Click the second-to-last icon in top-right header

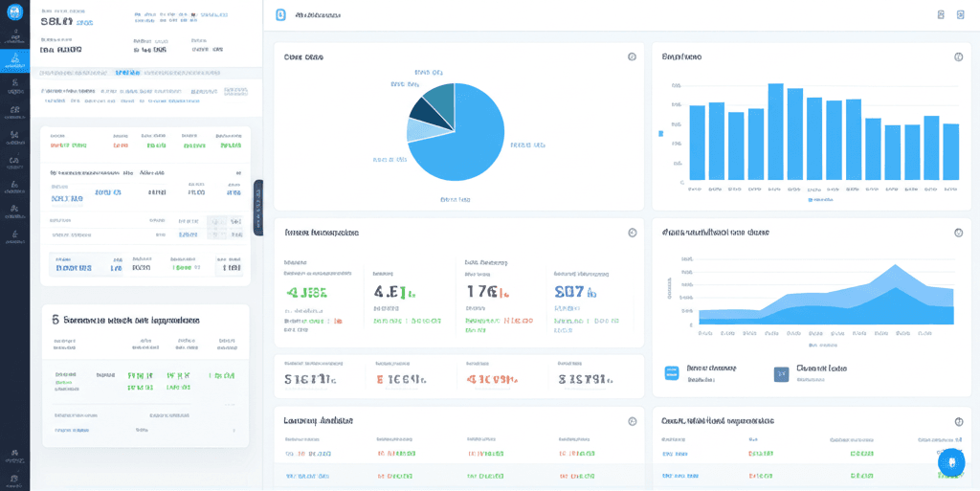point(941,14)
